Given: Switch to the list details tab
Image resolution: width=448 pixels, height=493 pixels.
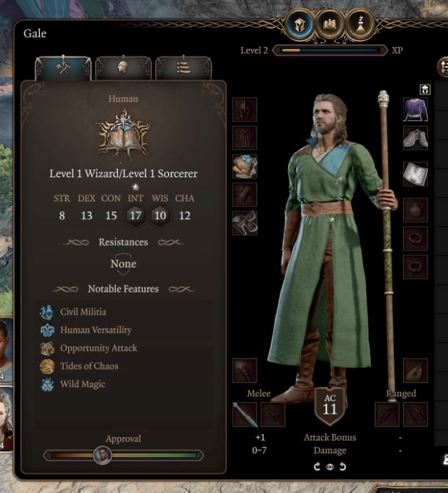Looking at the screenshot, I should tap(183, 67).
